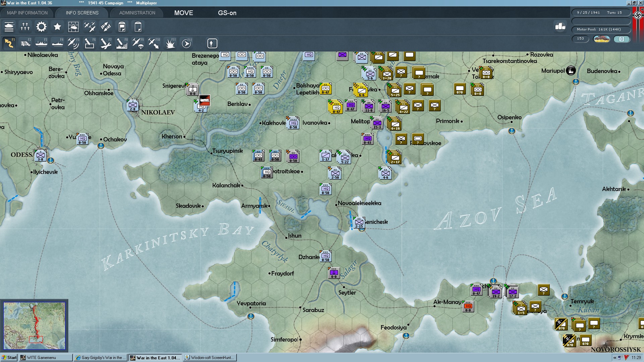Toggle the GS-on ground support indicator
Image resolution: width=644 pixels, height=362 pixels.
(x=227, y=13)
